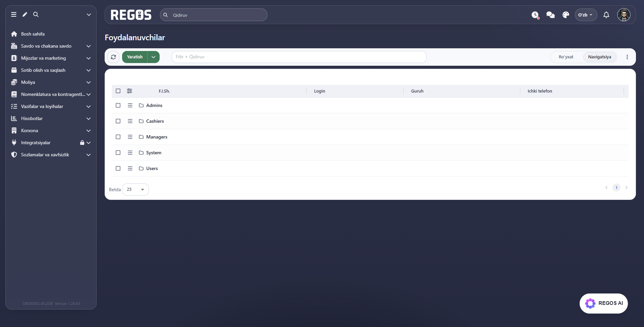Open the REGOS AI assistant button

coord(603,303)
